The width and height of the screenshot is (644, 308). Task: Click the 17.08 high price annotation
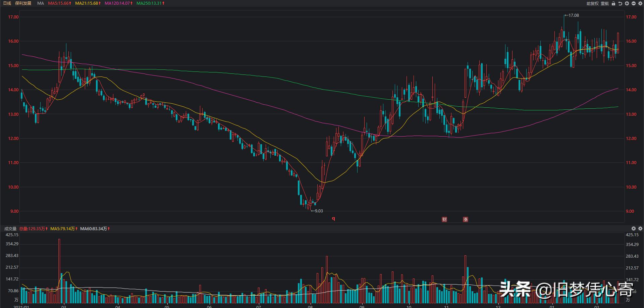[x=572, y=15]
